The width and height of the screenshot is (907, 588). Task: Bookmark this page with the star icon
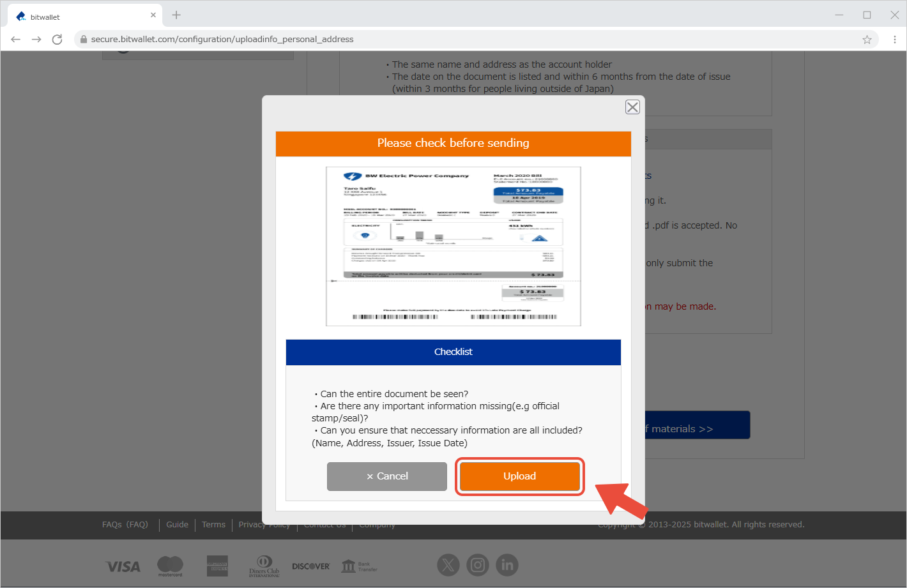[867, 40]
